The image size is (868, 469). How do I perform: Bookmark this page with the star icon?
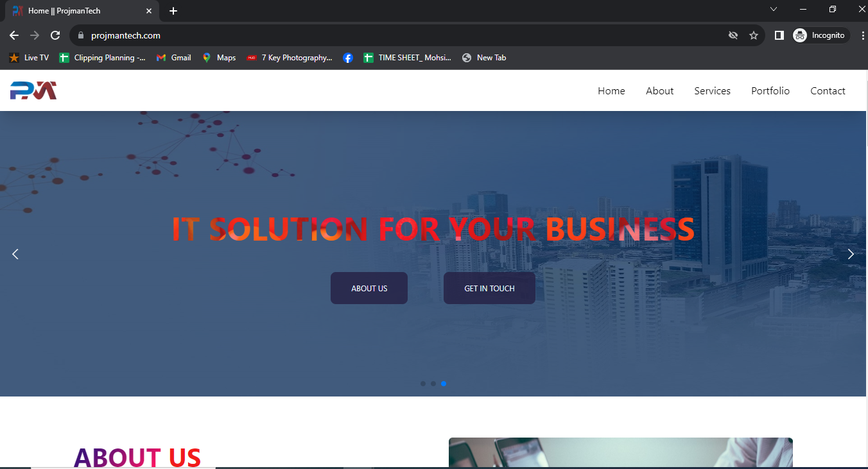(x=754, y=35)
